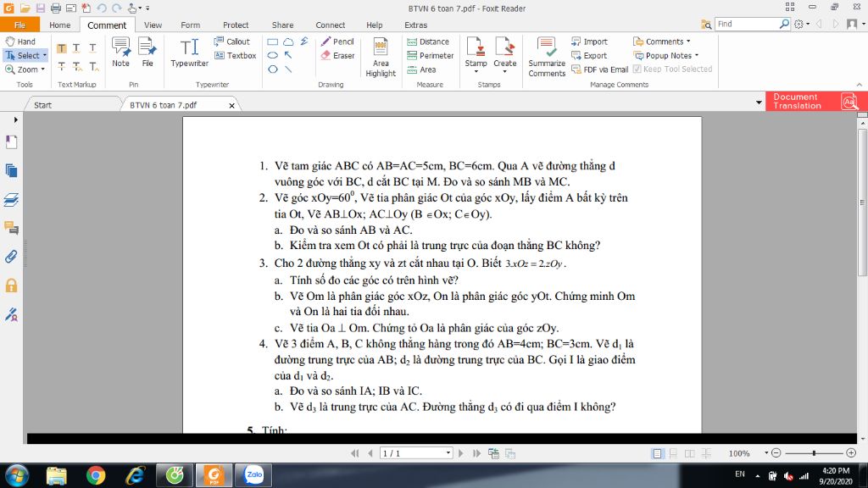Open the Zoom tool dropdown
868x488 pixels.
(x=42, y=69)
